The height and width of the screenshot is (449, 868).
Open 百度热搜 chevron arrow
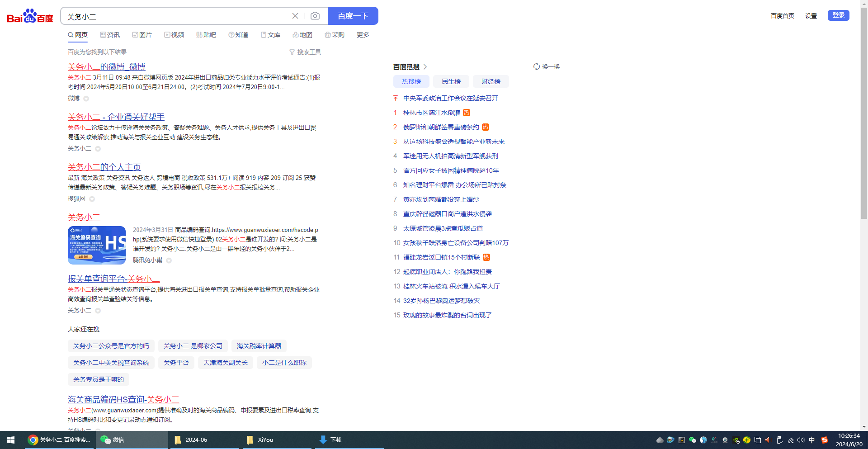pos(425,67)
